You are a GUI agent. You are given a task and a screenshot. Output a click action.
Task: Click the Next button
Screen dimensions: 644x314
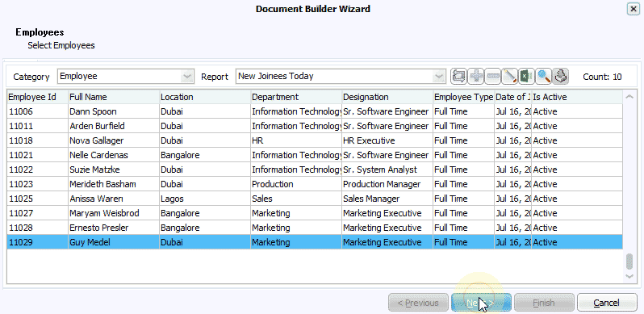[481, 303]
